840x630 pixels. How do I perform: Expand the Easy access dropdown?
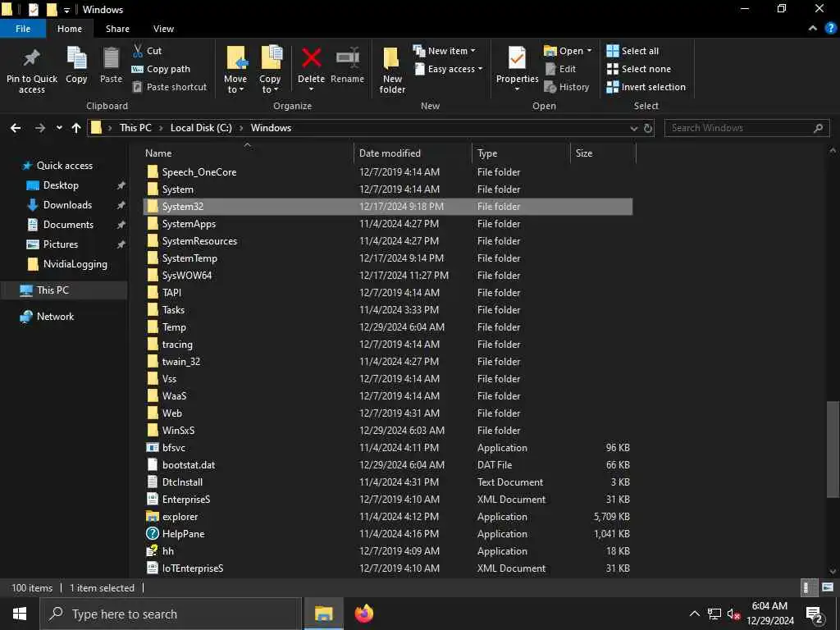pos(480,69)
